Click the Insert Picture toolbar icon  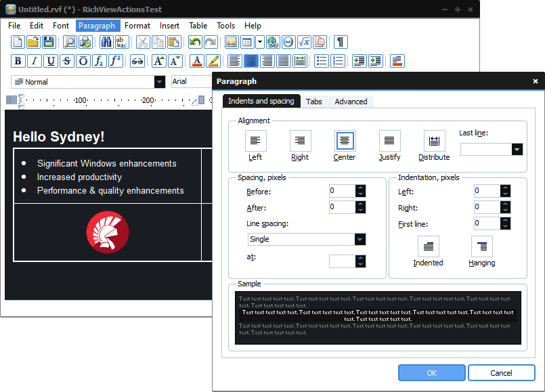pos(232,42)
